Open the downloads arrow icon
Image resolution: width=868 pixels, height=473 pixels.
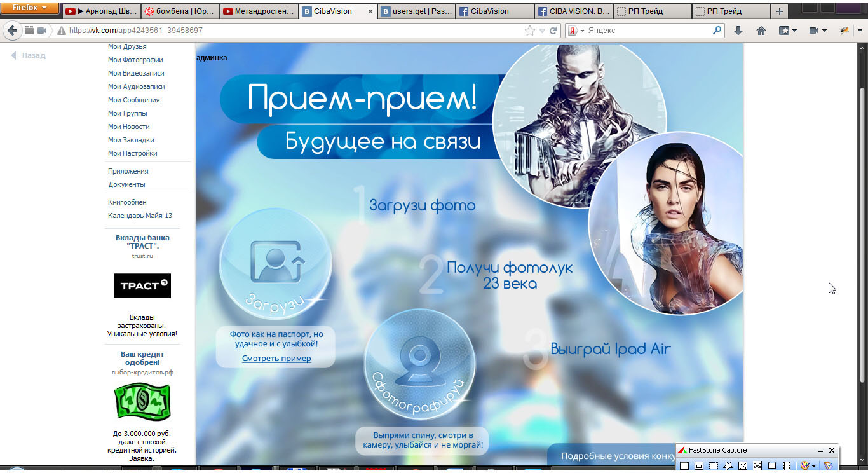[x=738, y=31]
